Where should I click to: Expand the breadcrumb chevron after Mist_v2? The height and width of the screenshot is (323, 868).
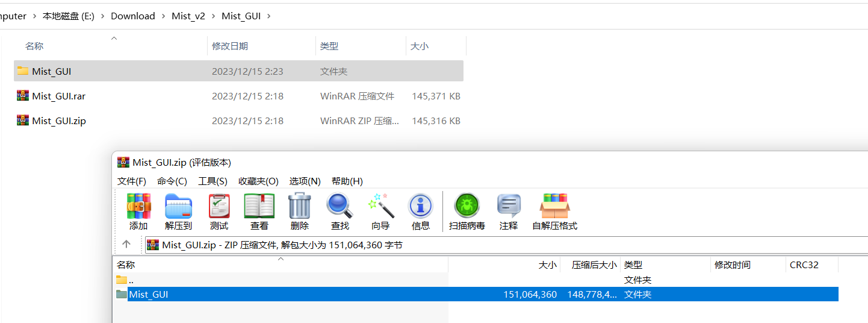(x=213, y=16)
